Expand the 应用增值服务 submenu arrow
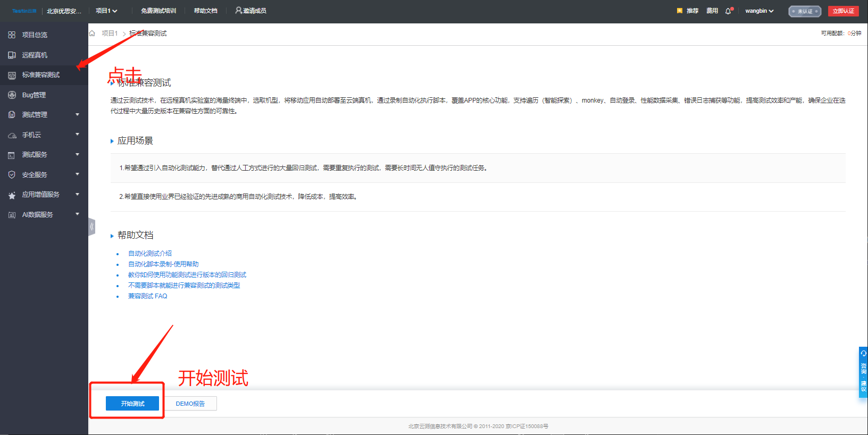 77,194
